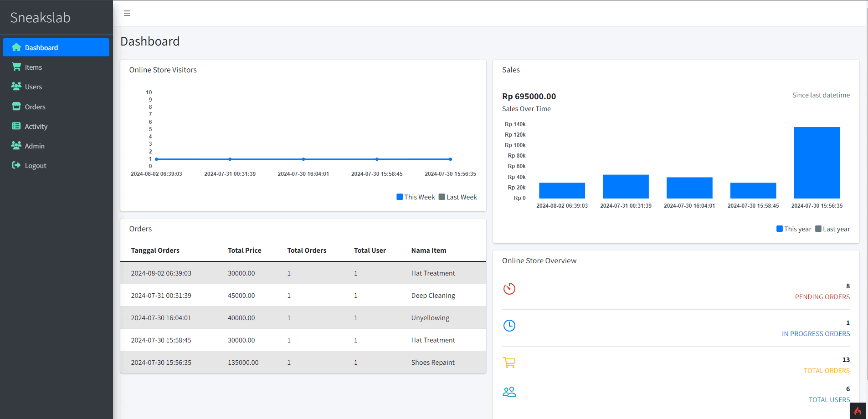868x419 pixels.
Task: Click the total orders cart icon
Action: (x=509, y=363)
